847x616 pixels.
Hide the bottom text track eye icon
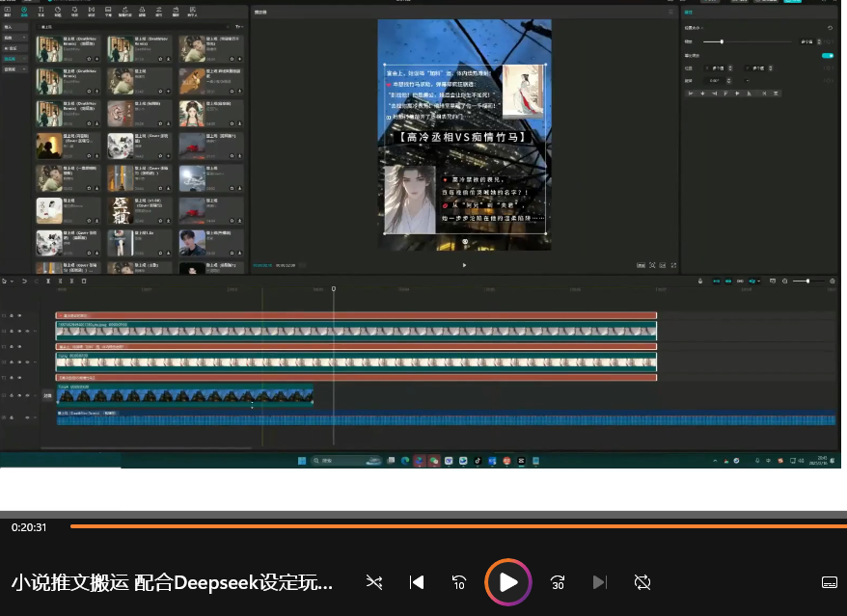point(19,377)
